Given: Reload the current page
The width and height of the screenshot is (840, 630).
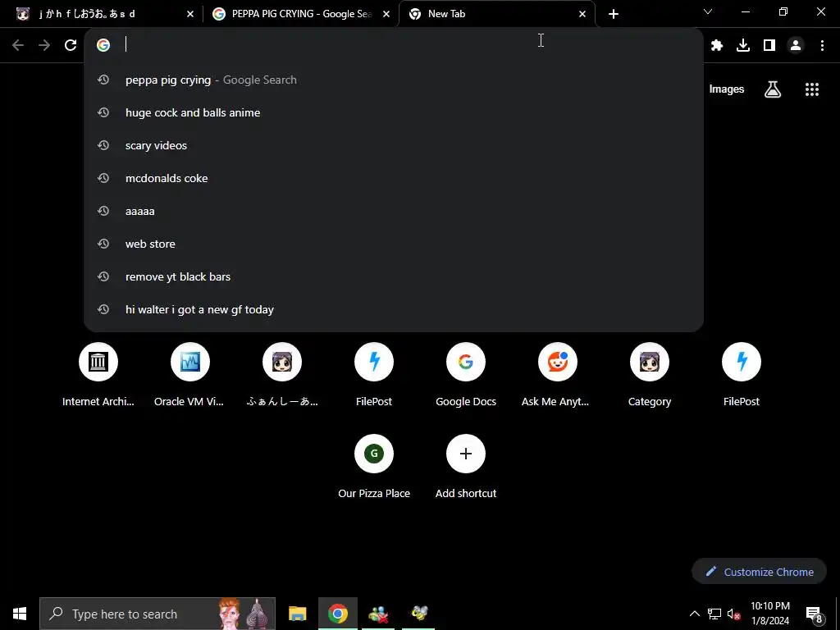Looking at the screenshot, I should tap(71, 45).
